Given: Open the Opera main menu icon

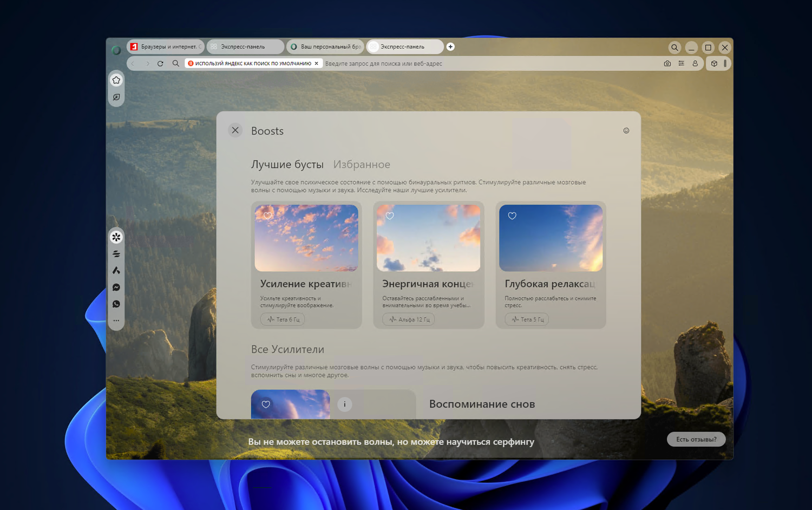Looking at the screenshot, I should 116,50.
